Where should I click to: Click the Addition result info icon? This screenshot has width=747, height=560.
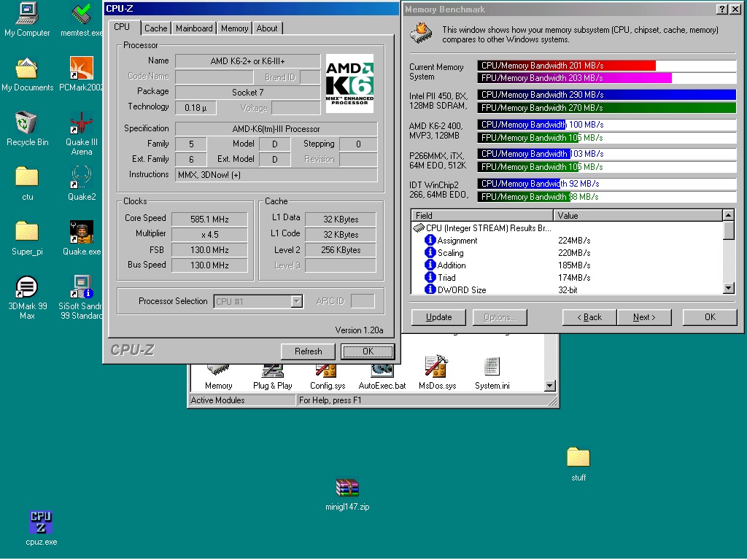click(x=430, y=265)
